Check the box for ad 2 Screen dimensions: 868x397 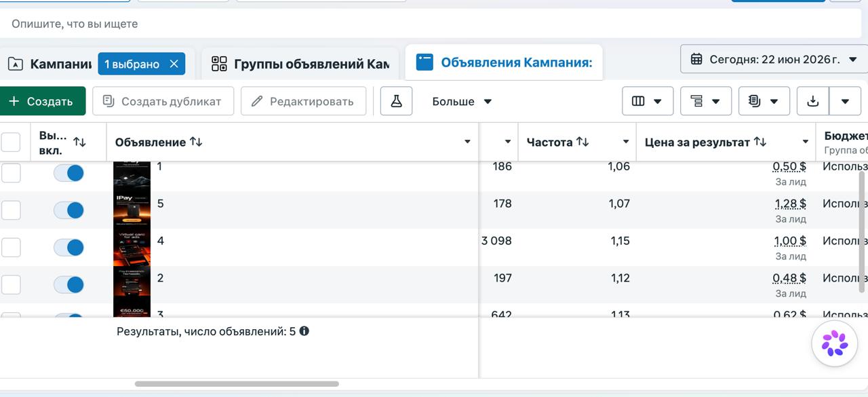pos(11,284)
